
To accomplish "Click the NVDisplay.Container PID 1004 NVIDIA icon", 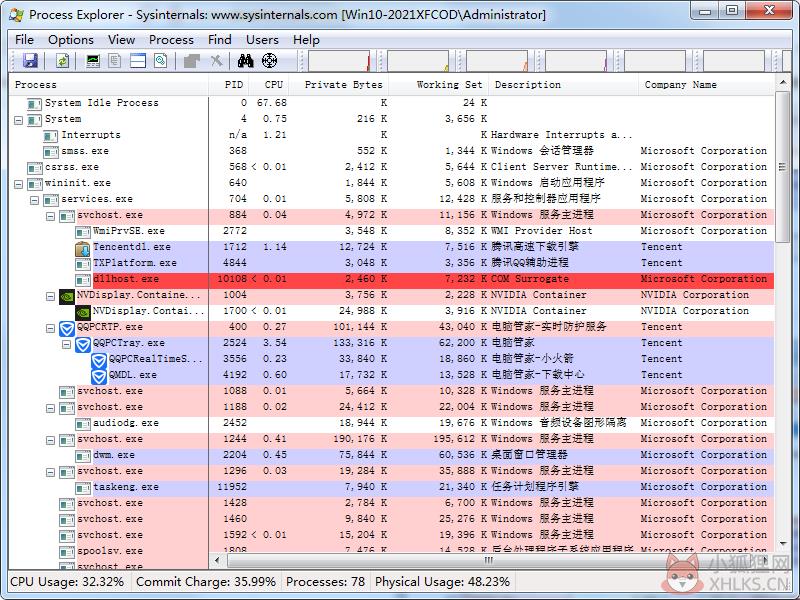I will [67, 296].
